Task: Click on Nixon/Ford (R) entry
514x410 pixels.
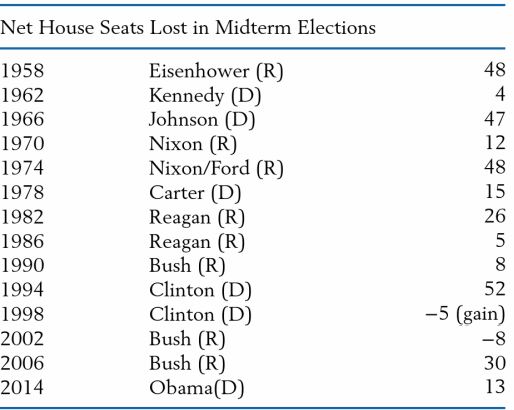Action: coord(216,168)
